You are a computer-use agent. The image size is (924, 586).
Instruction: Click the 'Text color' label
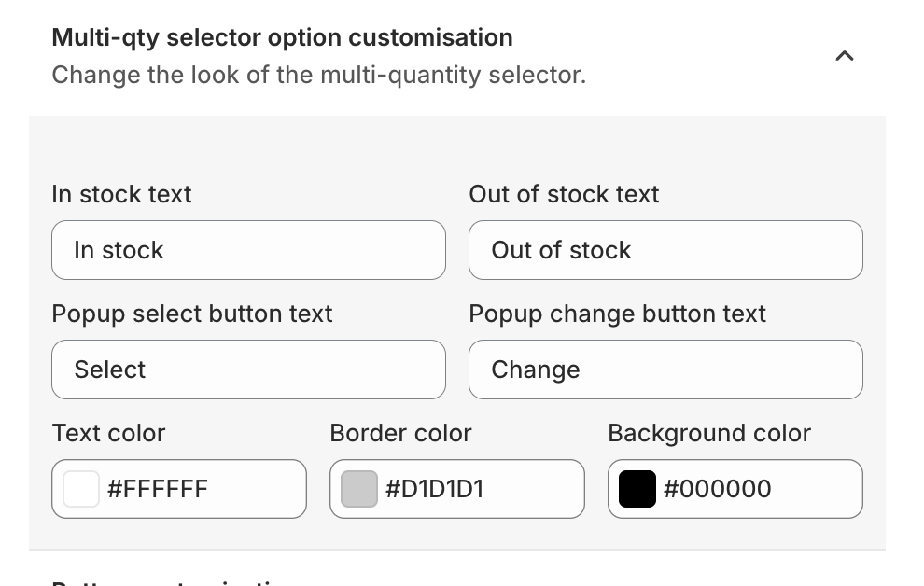pos(108,433)
